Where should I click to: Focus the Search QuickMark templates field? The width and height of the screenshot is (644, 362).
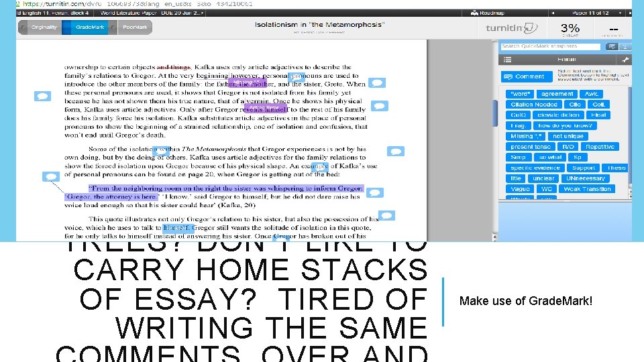[550, 46]
